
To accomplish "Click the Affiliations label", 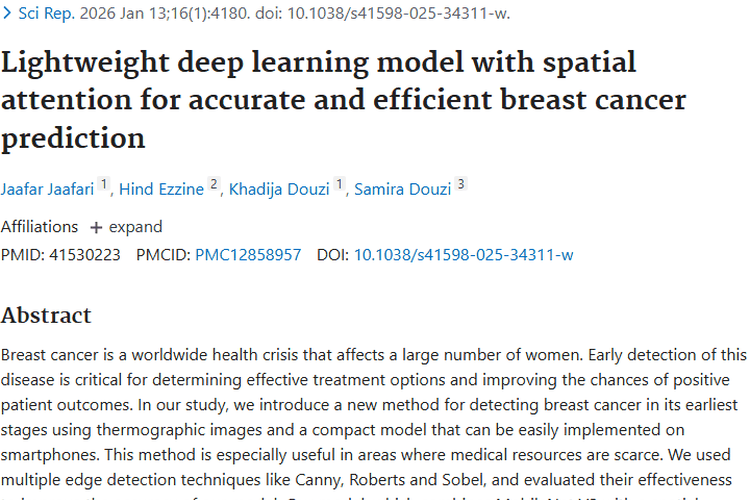I will click(x=39, y=227).
